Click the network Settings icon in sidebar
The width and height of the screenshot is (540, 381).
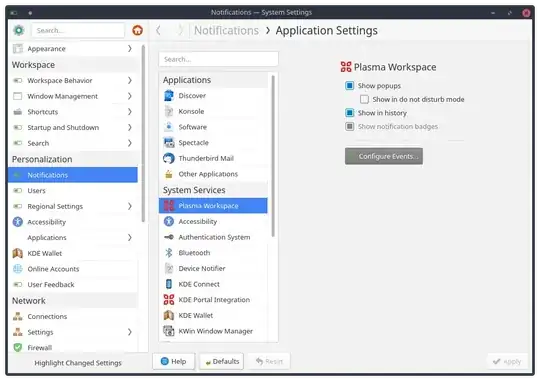[18, 332]
